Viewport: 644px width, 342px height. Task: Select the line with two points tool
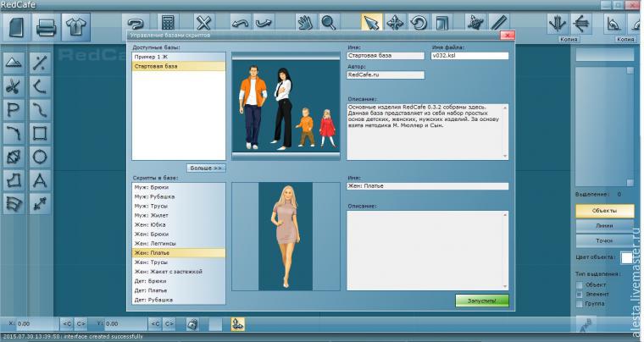tap(40, 63)
